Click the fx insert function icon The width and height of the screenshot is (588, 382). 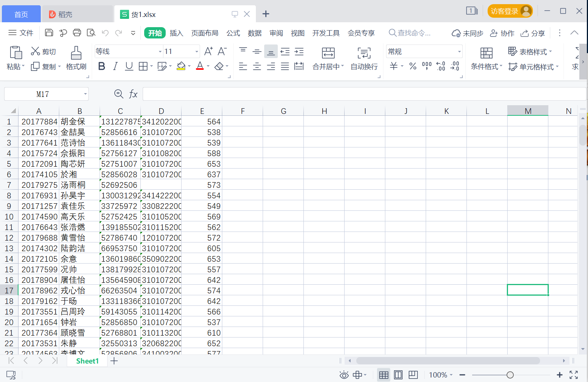tap(133, 94)
